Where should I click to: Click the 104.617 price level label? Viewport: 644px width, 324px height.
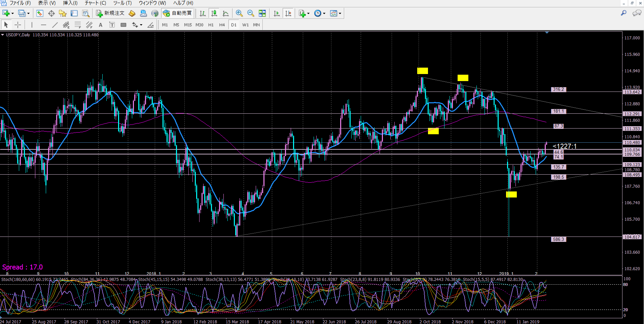[x=632, y=237]
